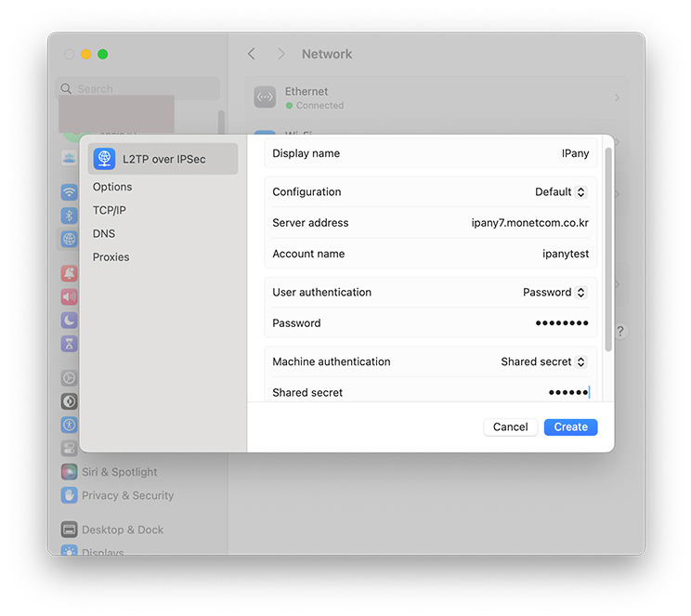Open Bluetooth settings in sidebar
The width and height of the screenshot is (691, 616).
69,216
